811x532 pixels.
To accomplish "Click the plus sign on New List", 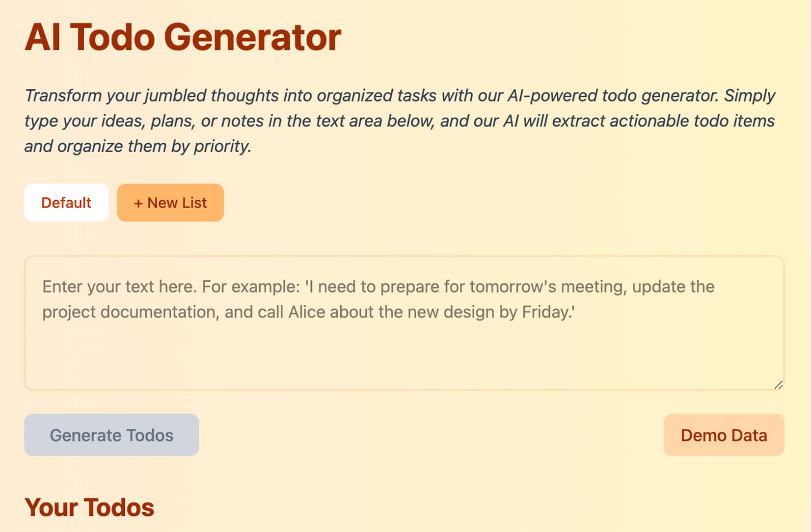I will click(x=138, y=203).
